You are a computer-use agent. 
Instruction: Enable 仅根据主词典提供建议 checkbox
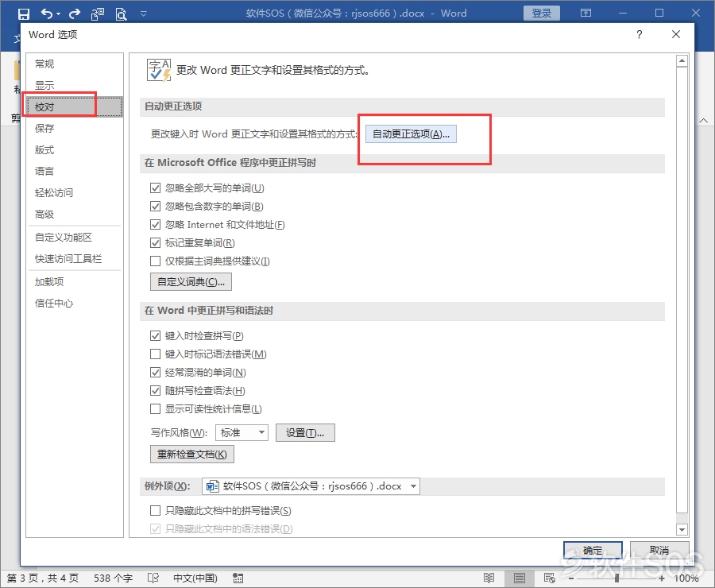click(x=156, y=261)
